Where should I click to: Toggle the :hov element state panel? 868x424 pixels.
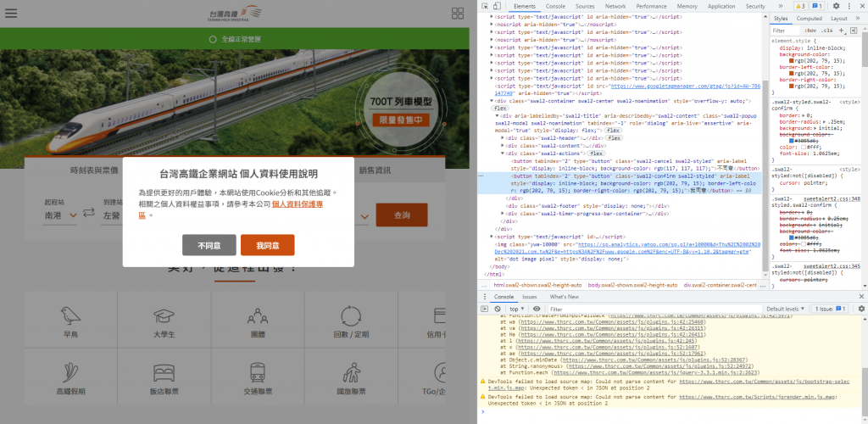tap(810, 31)
